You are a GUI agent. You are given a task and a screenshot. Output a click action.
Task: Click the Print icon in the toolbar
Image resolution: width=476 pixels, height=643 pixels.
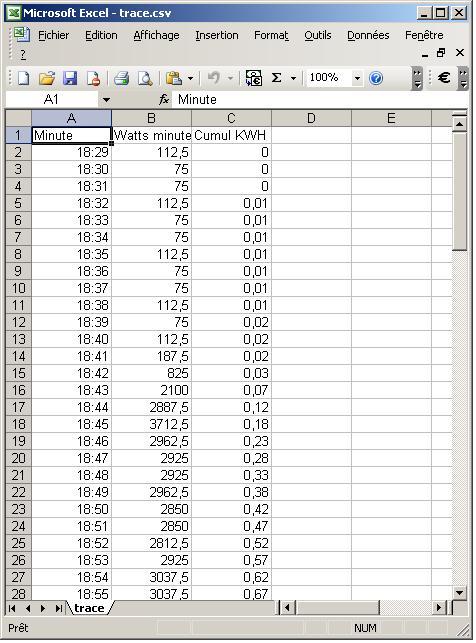coord(121,78)
